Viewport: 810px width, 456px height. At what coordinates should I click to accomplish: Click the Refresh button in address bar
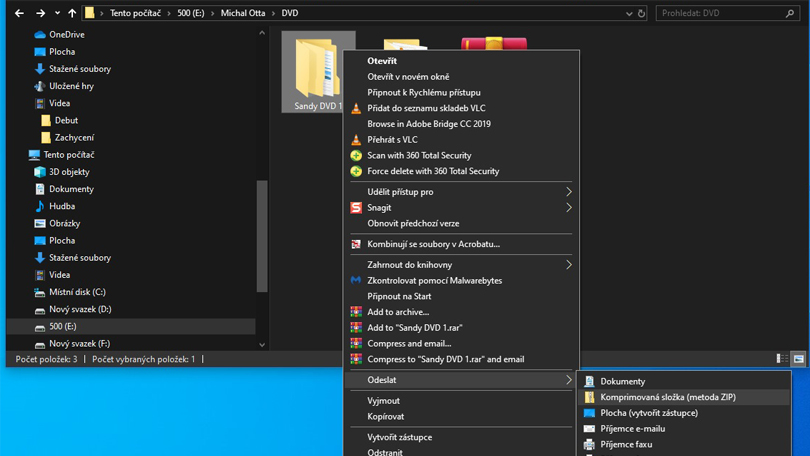click(x=642, y=13)
